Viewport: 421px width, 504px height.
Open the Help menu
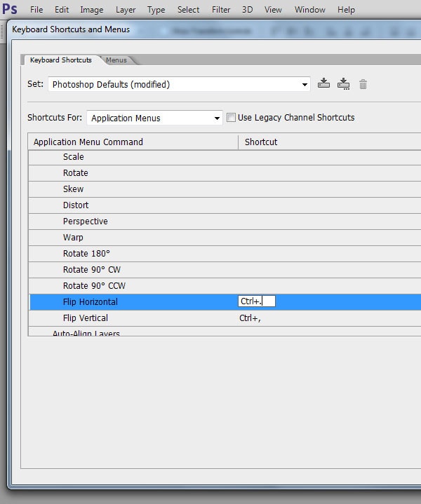[x=347, y=10]
